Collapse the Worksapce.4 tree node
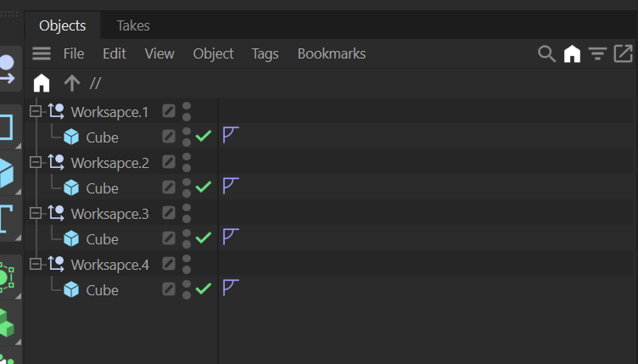This screenshot has width=638, height=364. click(35, 264)
